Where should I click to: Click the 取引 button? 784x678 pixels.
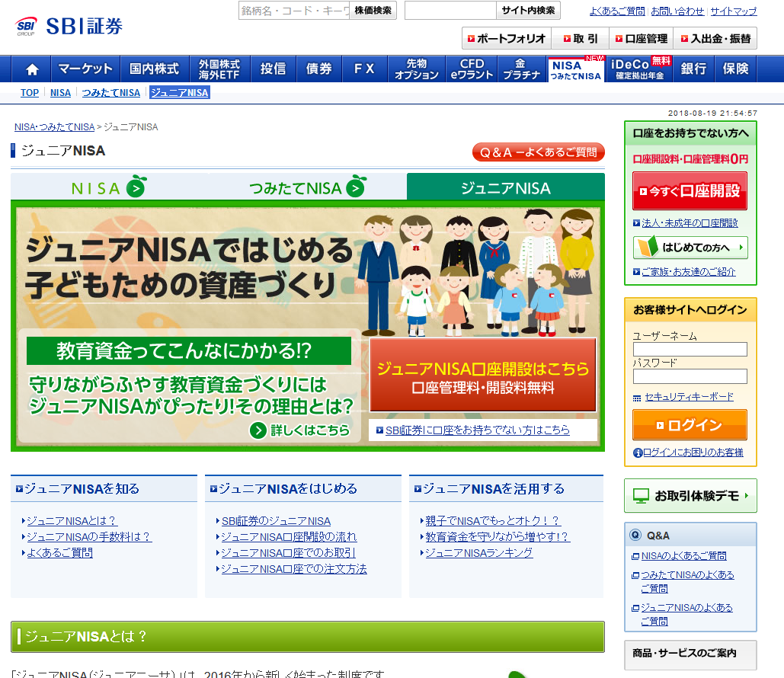(x=581, y=39)
